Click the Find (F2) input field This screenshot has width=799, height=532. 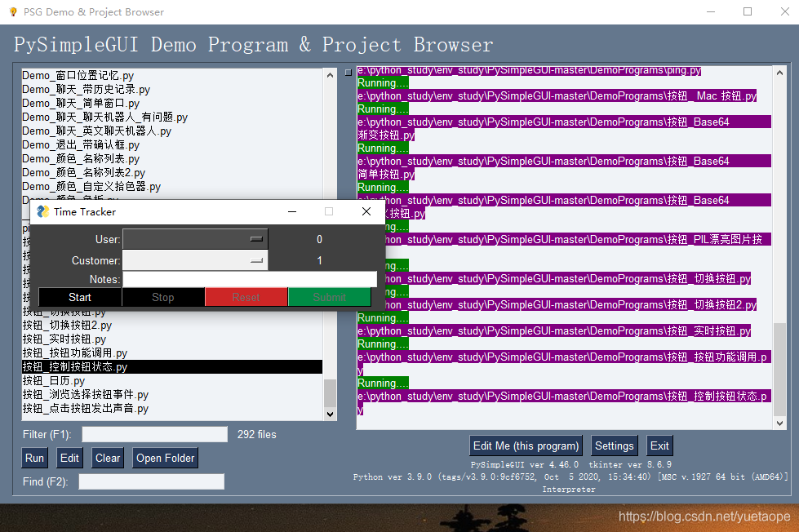[x=151, y=481]
